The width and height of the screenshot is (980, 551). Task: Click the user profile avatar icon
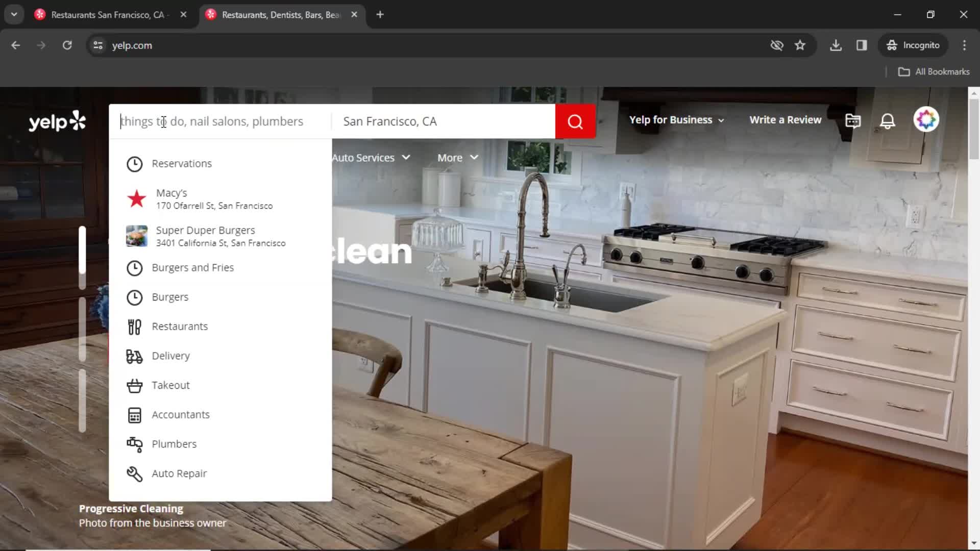pyautogui.click(x=927, y=120)
